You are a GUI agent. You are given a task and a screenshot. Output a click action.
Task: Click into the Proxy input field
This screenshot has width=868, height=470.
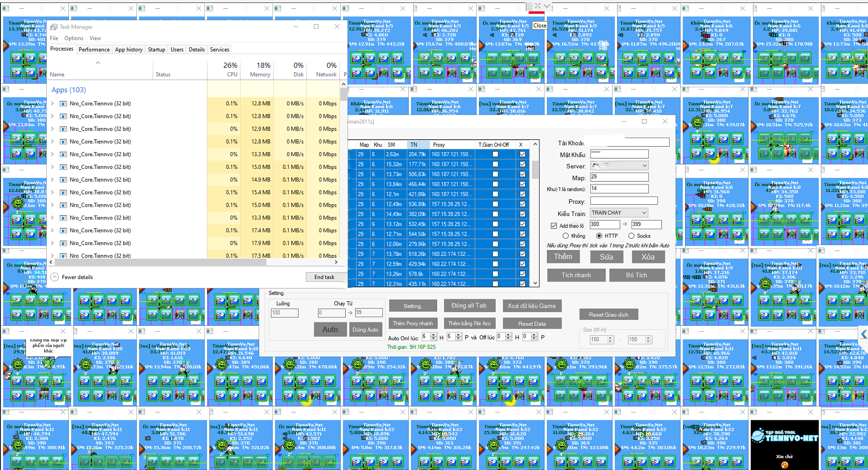click(624, 201)
